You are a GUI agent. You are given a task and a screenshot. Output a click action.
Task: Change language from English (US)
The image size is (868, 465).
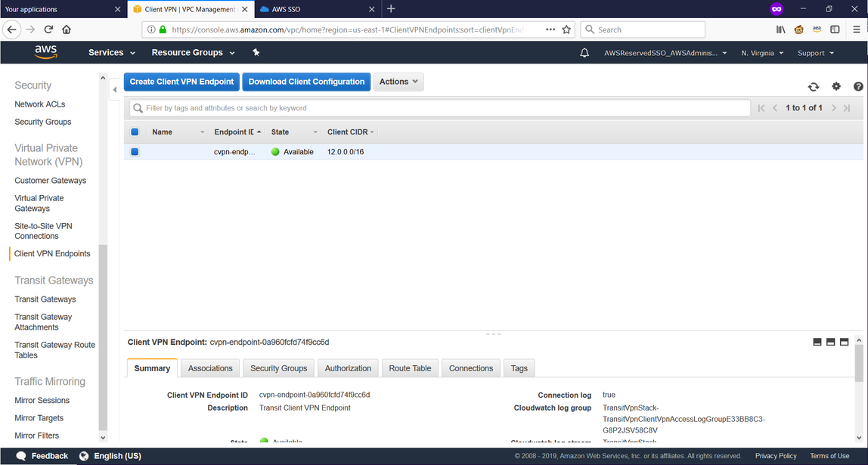click(110, 456)
